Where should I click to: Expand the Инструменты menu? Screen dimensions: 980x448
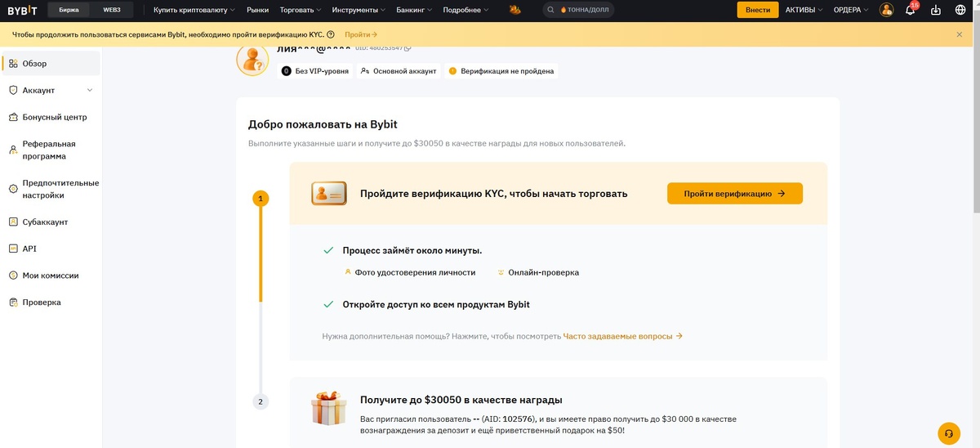[x=360, y=10]
